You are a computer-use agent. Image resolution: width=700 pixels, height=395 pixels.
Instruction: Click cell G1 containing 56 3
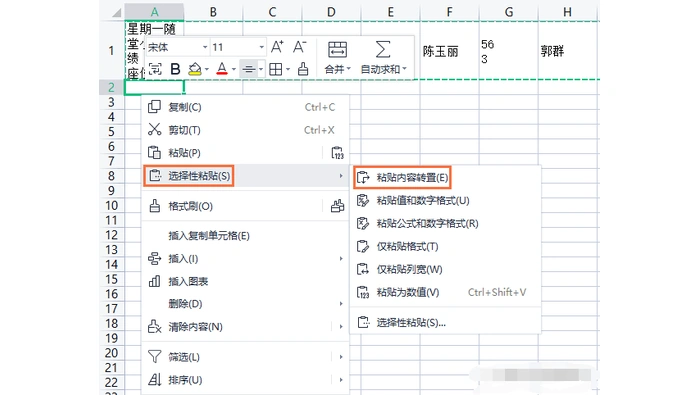point(508,50)
